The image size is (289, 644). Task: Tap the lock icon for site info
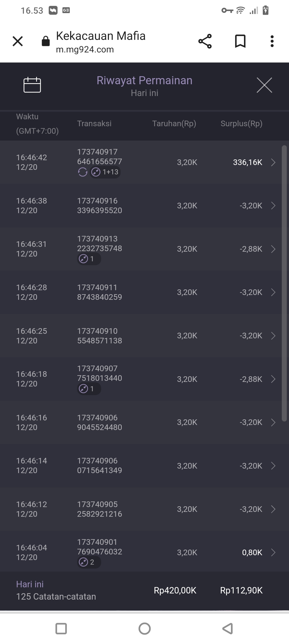tap(46, 41)
